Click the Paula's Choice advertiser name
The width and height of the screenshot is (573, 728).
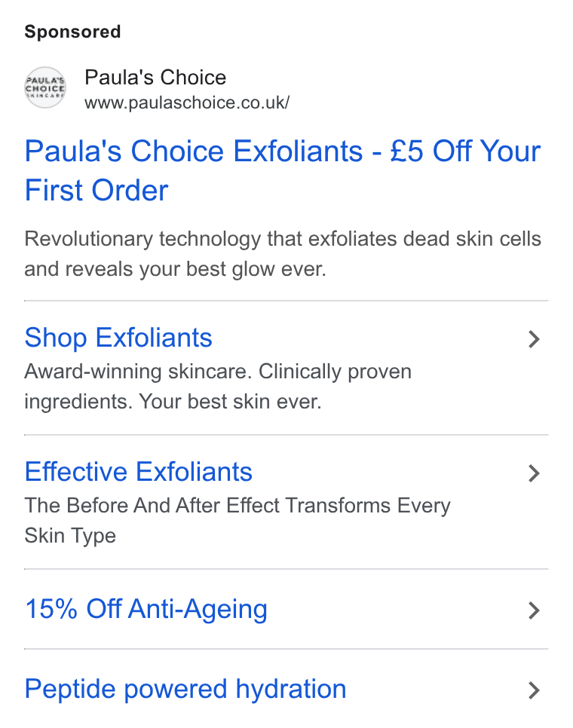click(x=155, y=77)
